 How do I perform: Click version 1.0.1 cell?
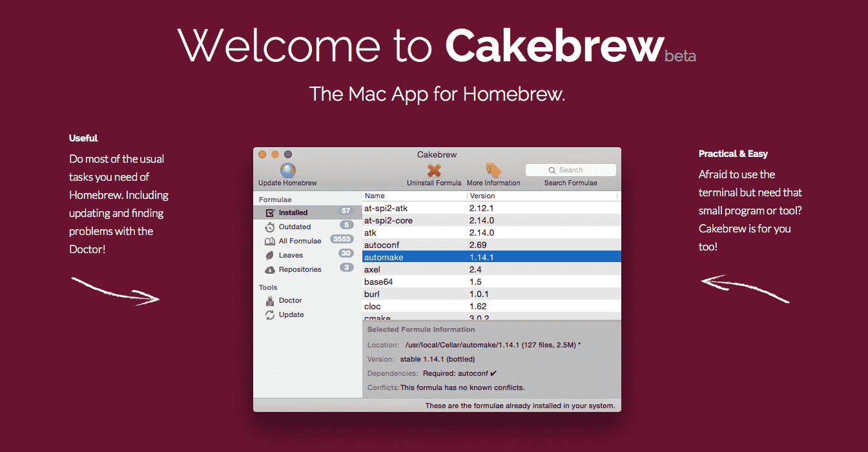(x=479, y=294)
